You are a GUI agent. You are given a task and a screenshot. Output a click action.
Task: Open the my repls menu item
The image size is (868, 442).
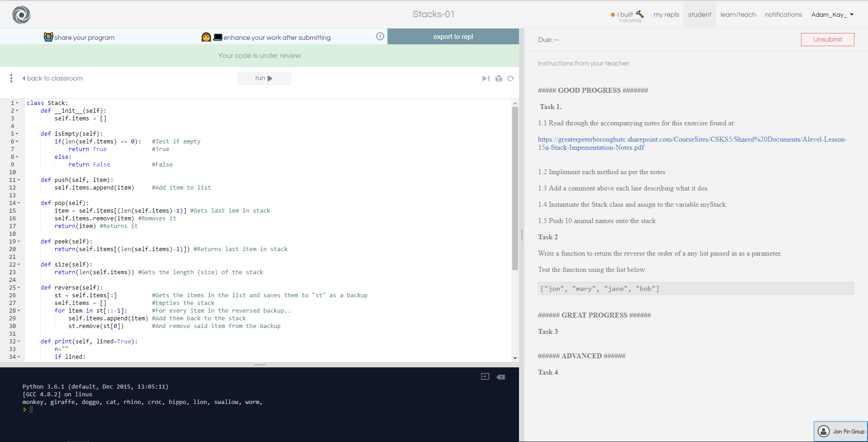click(666, 14)
